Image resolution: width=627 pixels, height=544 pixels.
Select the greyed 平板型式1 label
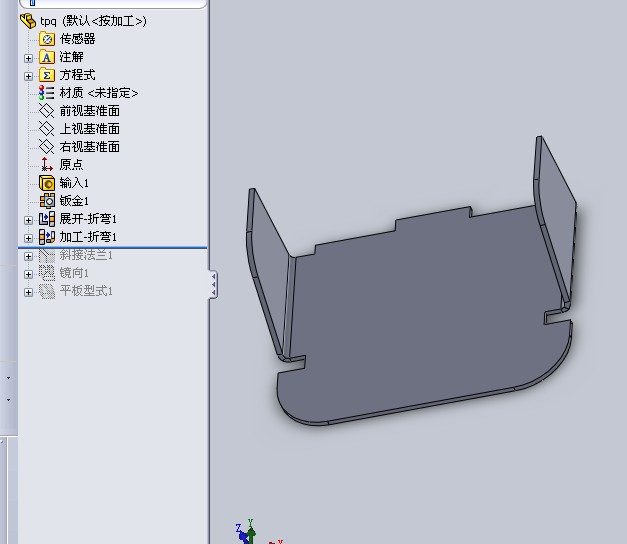pyautogui.click(x=86, y=291)
